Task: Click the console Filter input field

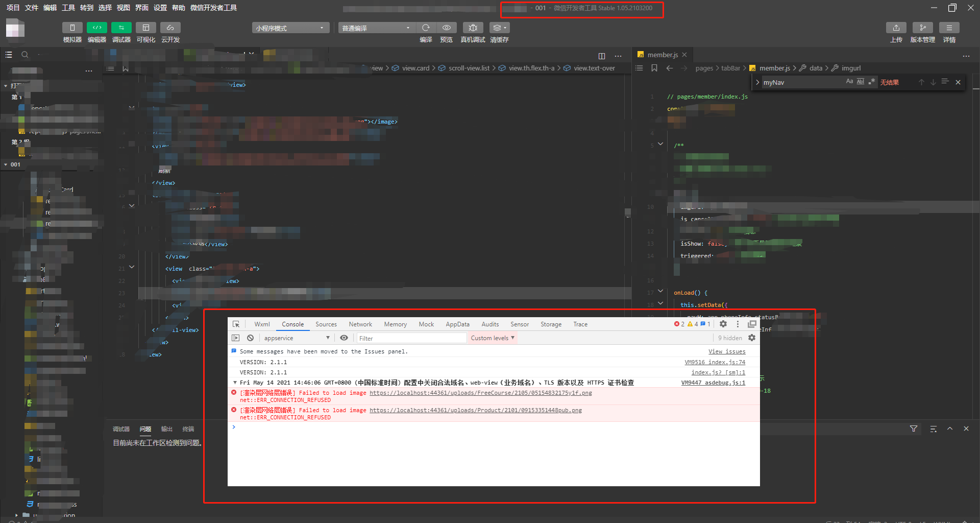Action: (x=411, y=338)
